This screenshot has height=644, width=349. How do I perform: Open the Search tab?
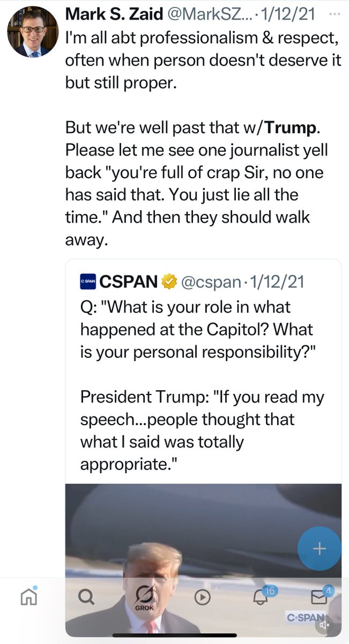[87, 597]
